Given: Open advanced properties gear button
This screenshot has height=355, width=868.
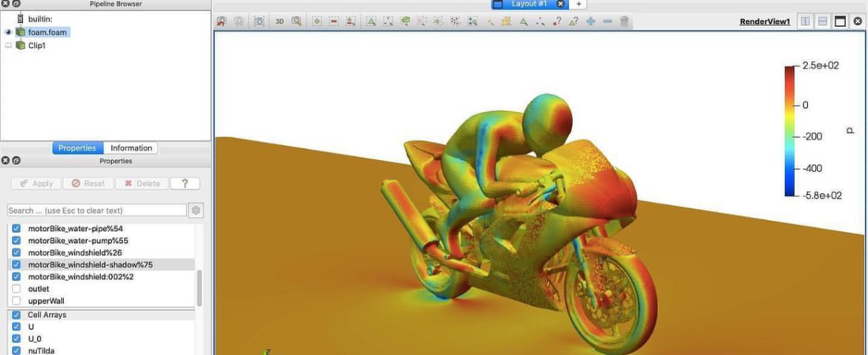Looking at the screenshot, I should pyautogui.click(x=196, y=211).
